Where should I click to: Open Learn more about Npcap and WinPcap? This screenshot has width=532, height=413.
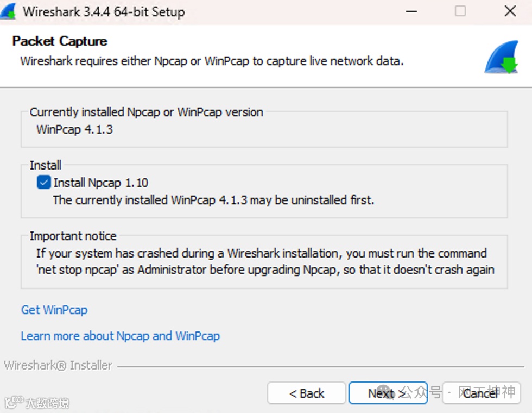(121, 336)
